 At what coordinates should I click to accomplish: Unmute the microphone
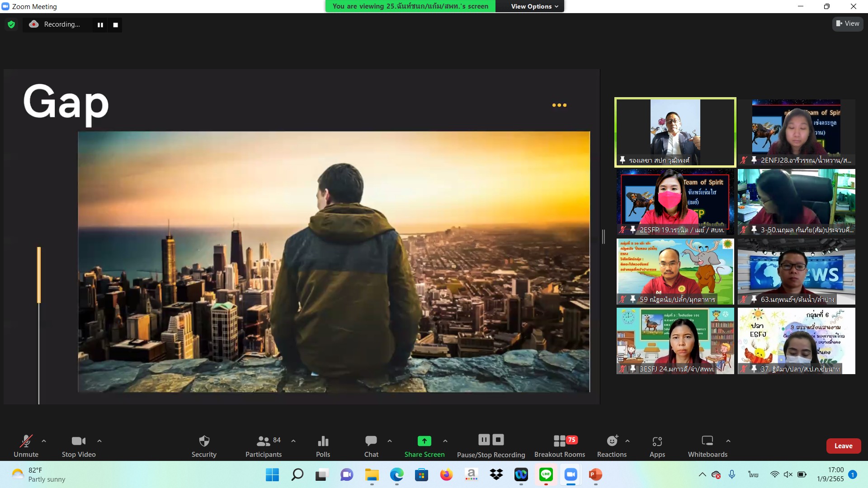pos(26,441)
